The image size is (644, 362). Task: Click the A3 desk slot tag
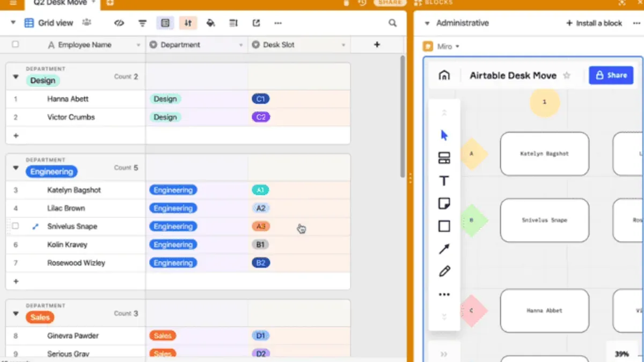(x=261, y=226)
